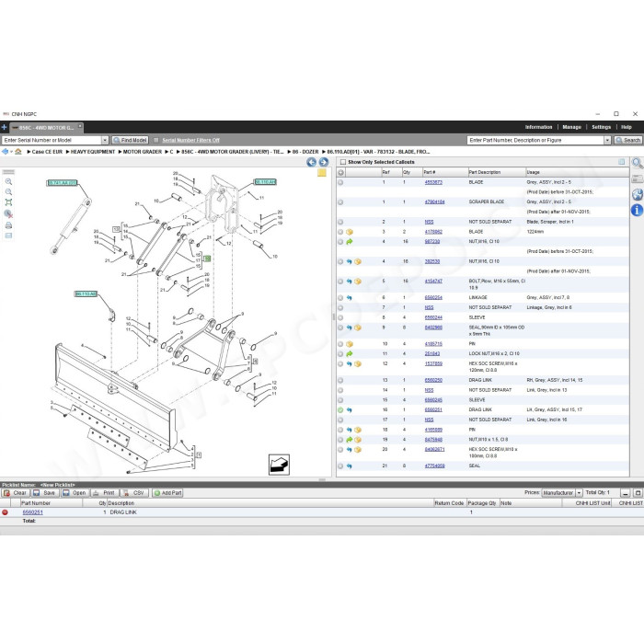Export picklist as CSV
This screenshot has width=644, height=644.
[134, 493]
